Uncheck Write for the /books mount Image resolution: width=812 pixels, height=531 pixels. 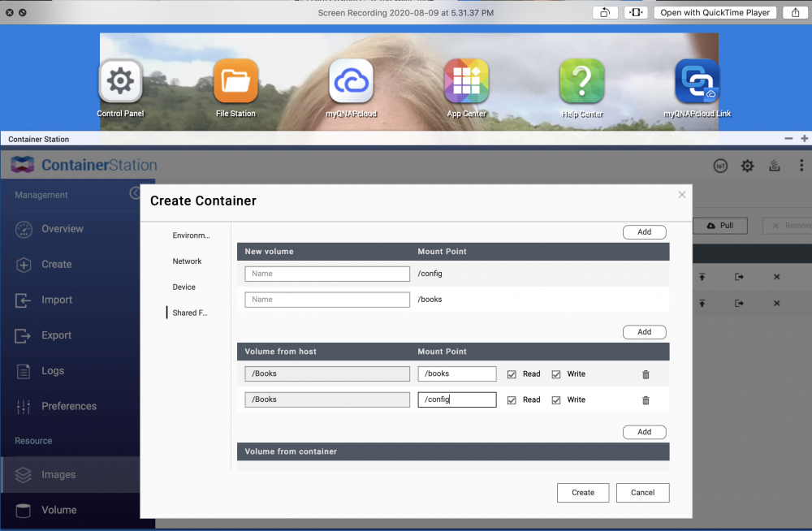point(556,374)
